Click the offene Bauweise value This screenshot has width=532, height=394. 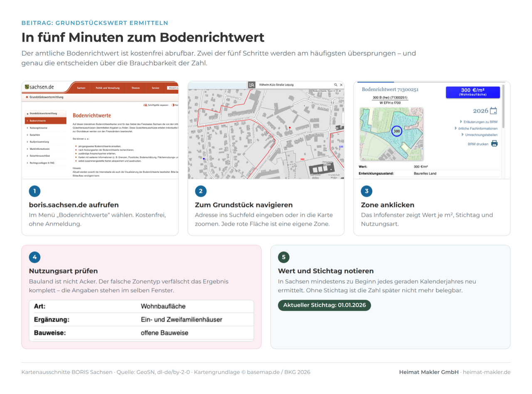pos(165,333)
